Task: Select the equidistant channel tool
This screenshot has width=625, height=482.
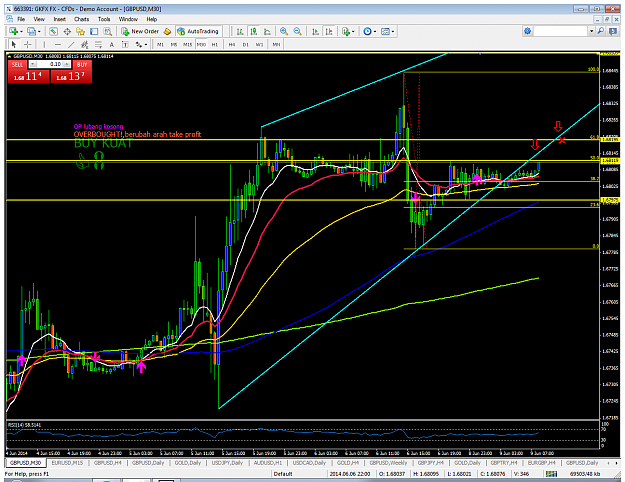Action: pos(85,45)
